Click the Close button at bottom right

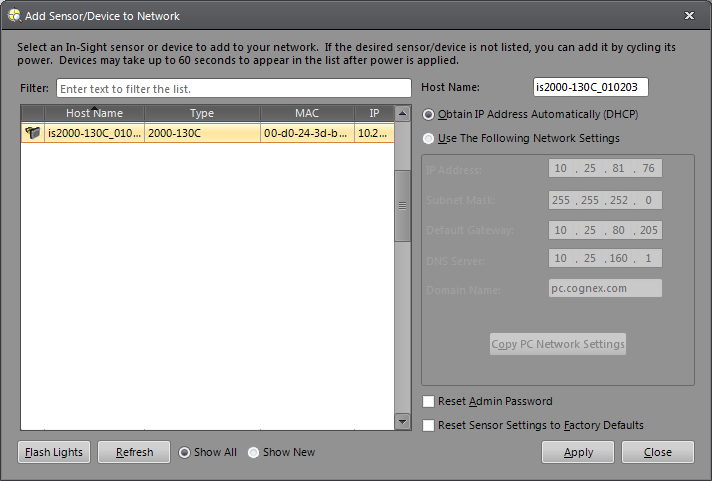click(x=657, y=452)
